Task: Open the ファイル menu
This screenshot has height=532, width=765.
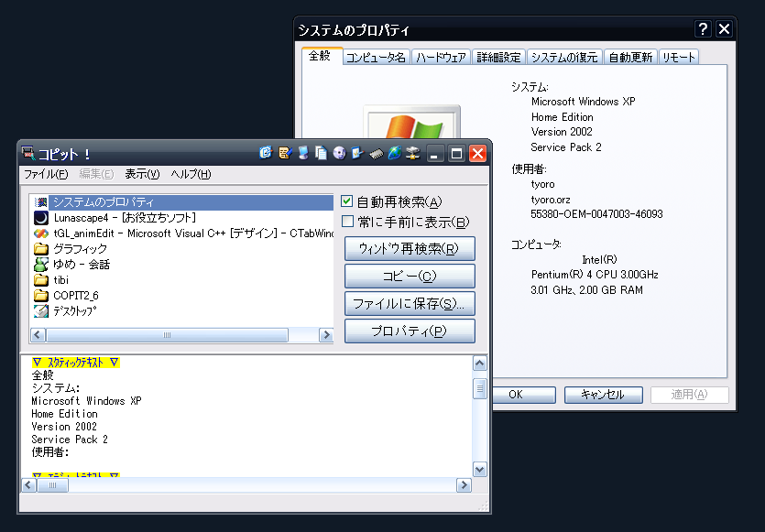Action: pyautogui.click(x=46, y=174)
